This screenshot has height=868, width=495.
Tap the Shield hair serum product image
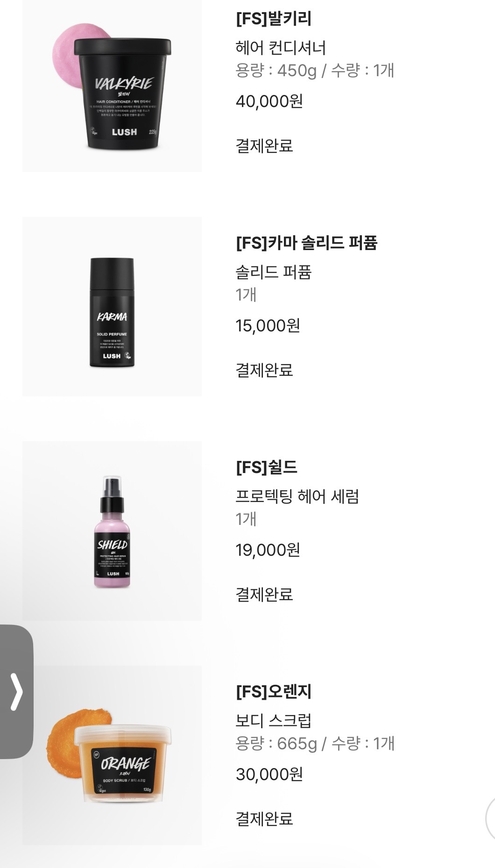pyautogui.click(x=112, y=531)
